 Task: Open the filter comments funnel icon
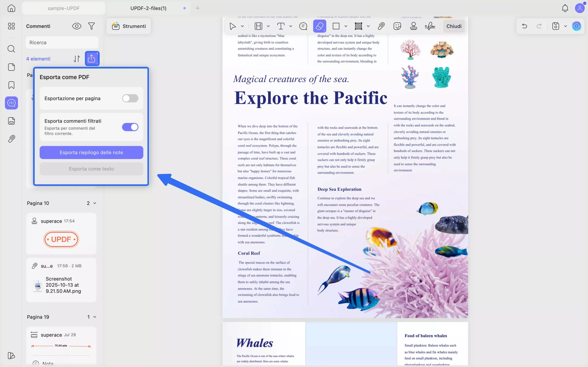[x=91, y=26]
